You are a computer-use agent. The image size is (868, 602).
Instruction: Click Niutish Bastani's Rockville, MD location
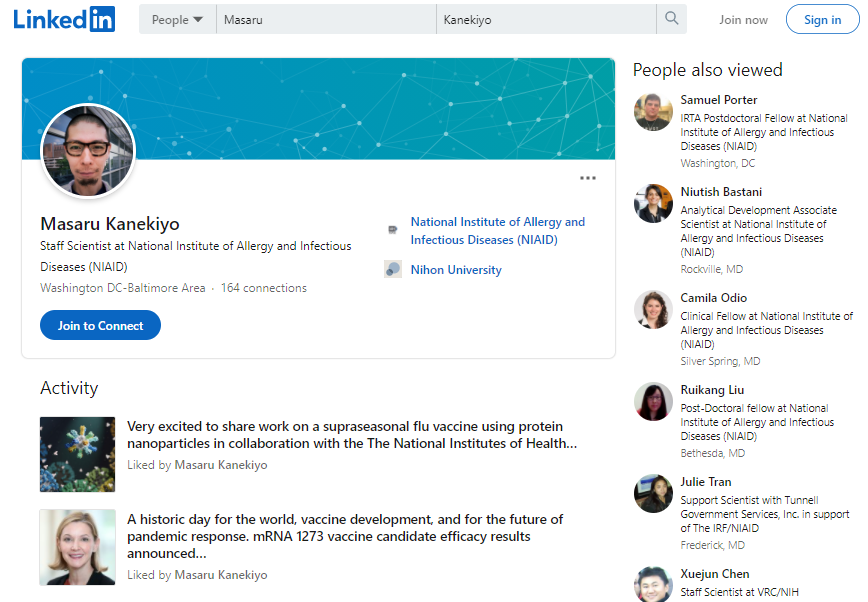pyautogui.click(x=712, y=269)
